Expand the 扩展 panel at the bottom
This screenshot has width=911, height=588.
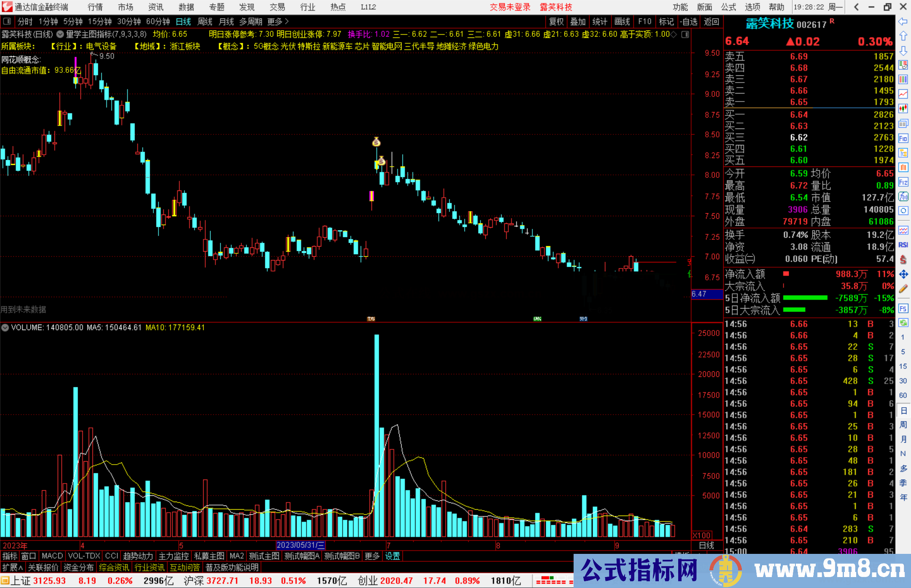(12, 567)
